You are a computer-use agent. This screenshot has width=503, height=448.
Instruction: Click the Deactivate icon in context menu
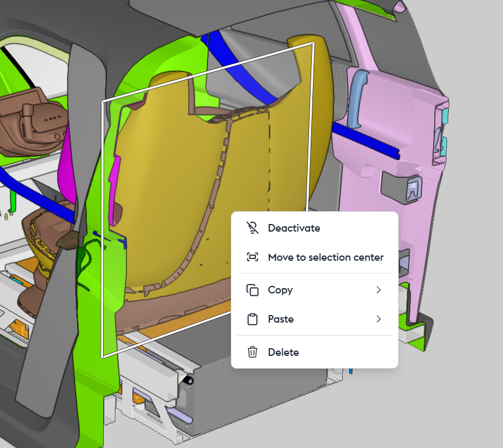252,228
